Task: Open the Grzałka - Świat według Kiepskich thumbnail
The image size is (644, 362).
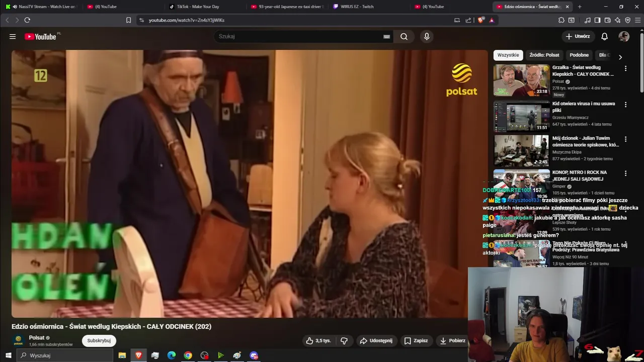Action: click(522, 80)
